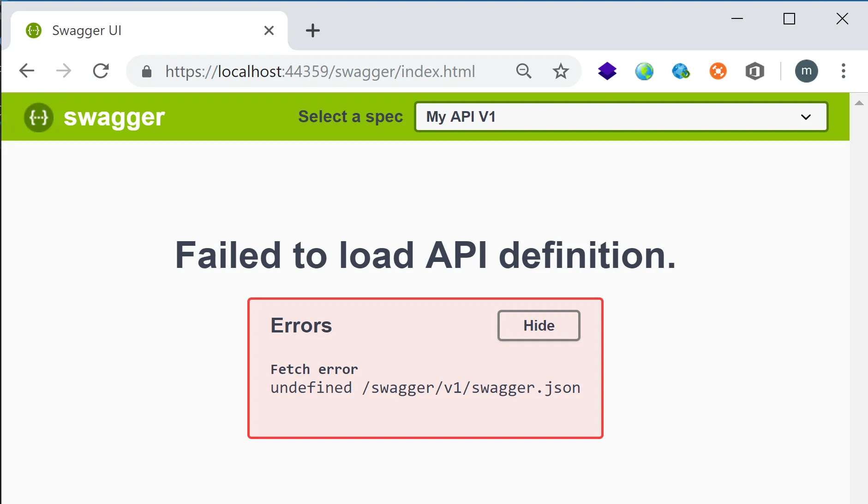Image resolution: width=868 pixels, height=504 pixels.
Task: Click the page scrollbar up arrow
Action: 859,103
